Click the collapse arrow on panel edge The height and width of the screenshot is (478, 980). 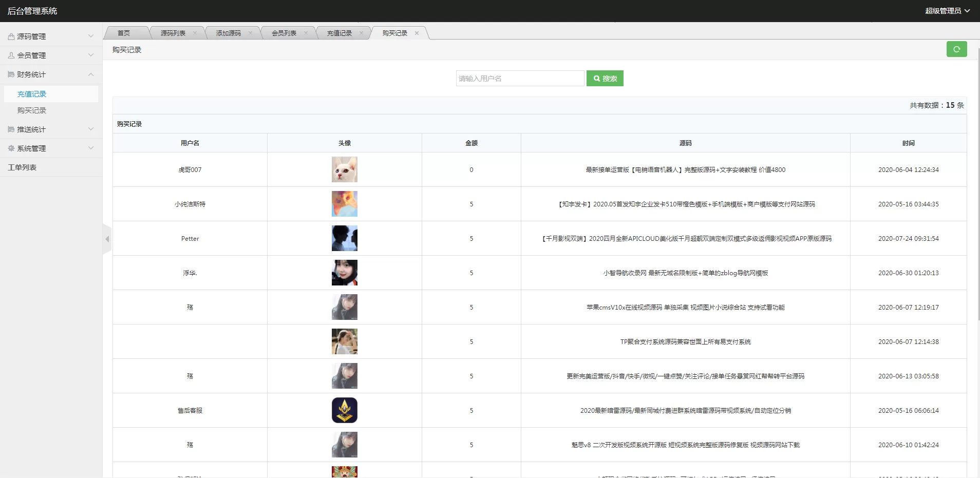tap(107, 239)
